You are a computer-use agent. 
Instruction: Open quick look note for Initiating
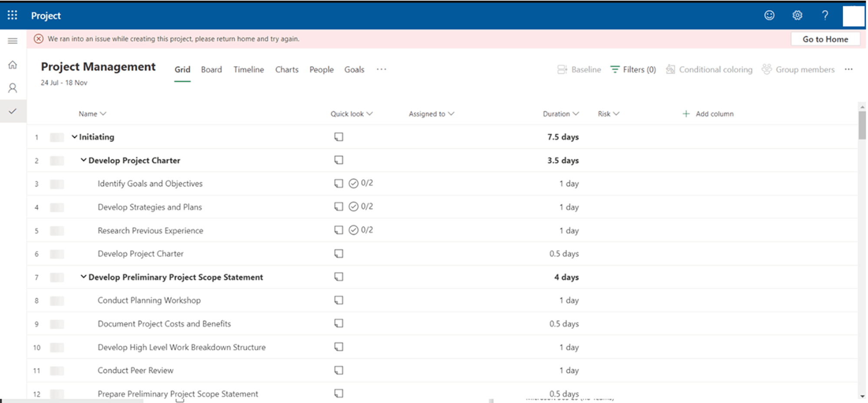339,137
